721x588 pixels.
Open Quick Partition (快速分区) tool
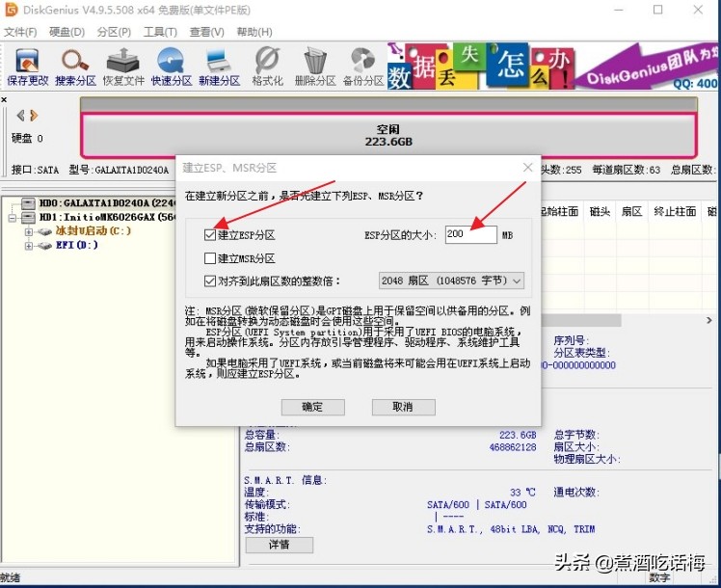pyautogui.click(x=171, y=67)
